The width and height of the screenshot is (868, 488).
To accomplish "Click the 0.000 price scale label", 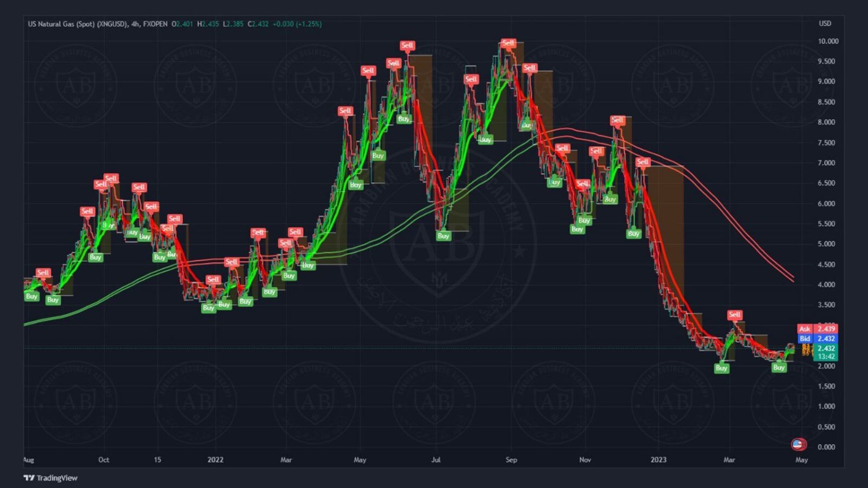I will tap(826, 447).
